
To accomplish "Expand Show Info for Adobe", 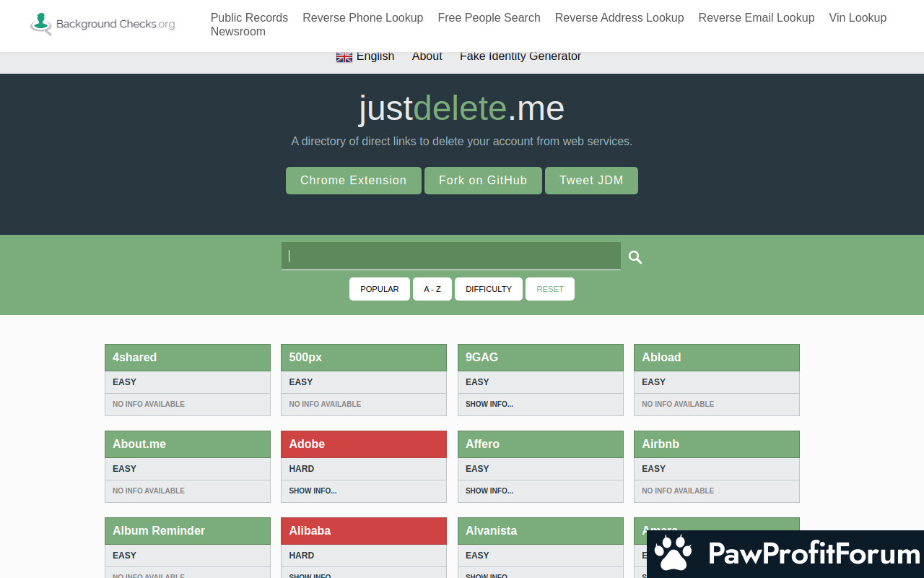I will [313, 491].
